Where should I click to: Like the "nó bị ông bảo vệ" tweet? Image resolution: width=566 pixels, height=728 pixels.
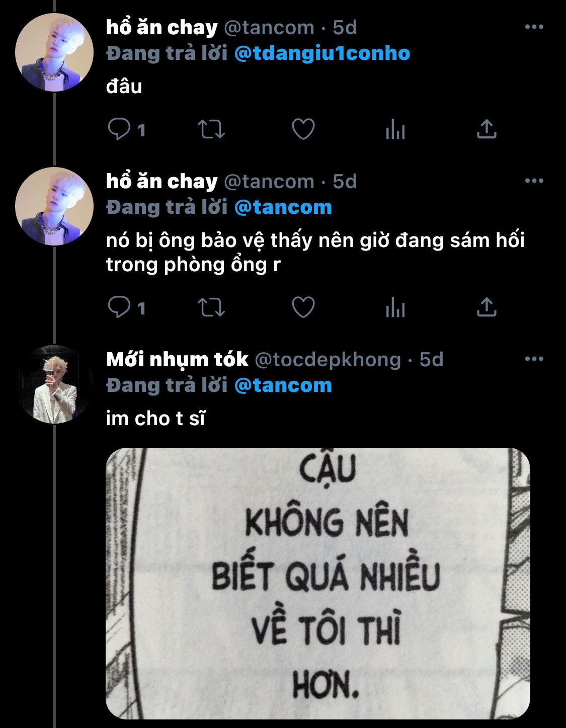(x=303, y=307)
